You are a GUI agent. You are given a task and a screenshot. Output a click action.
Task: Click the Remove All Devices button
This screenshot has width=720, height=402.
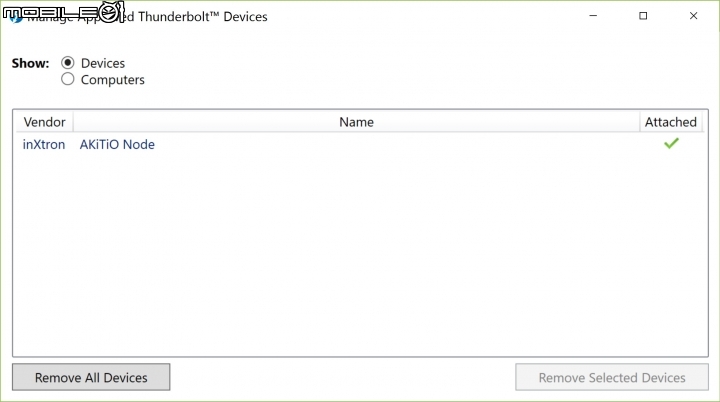coord(91,377)
